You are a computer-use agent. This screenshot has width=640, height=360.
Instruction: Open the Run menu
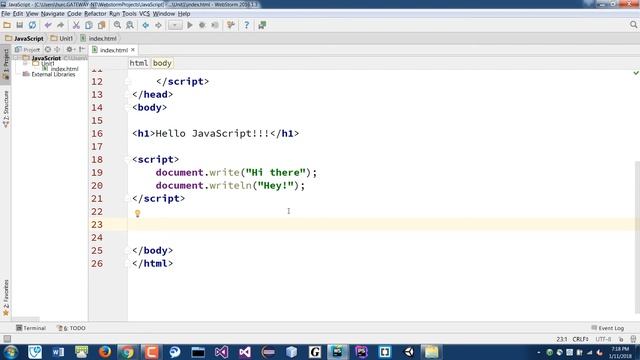coord(114,14)
